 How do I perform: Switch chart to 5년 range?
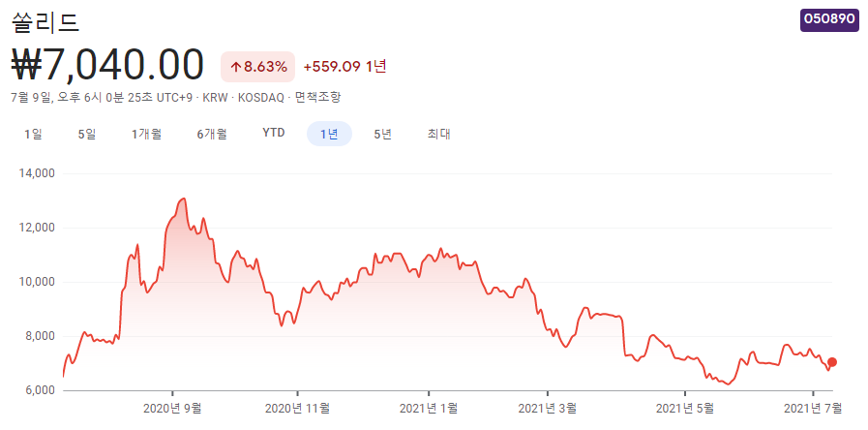[x=383, y=134]
